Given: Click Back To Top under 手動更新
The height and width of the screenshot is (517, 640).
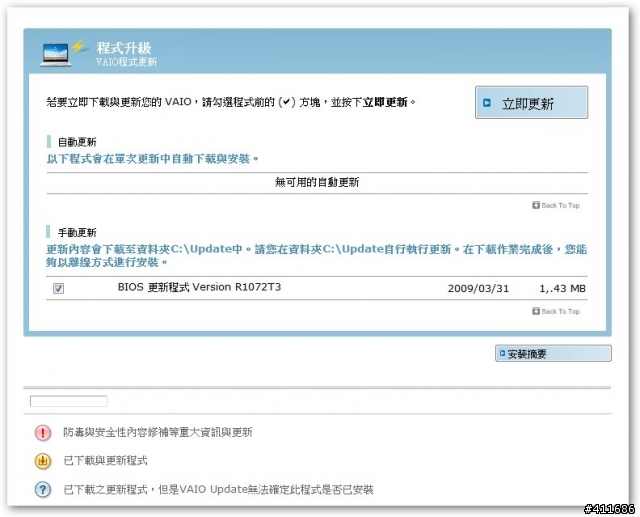Looking at the screenshot, I should pos(556,311).
